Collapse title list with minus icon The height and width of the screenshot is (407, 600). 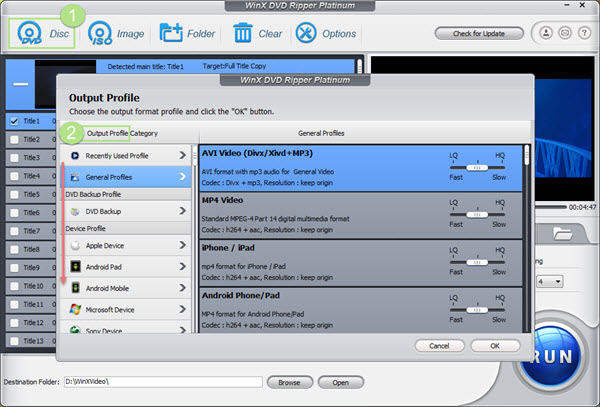click(21, 84)
